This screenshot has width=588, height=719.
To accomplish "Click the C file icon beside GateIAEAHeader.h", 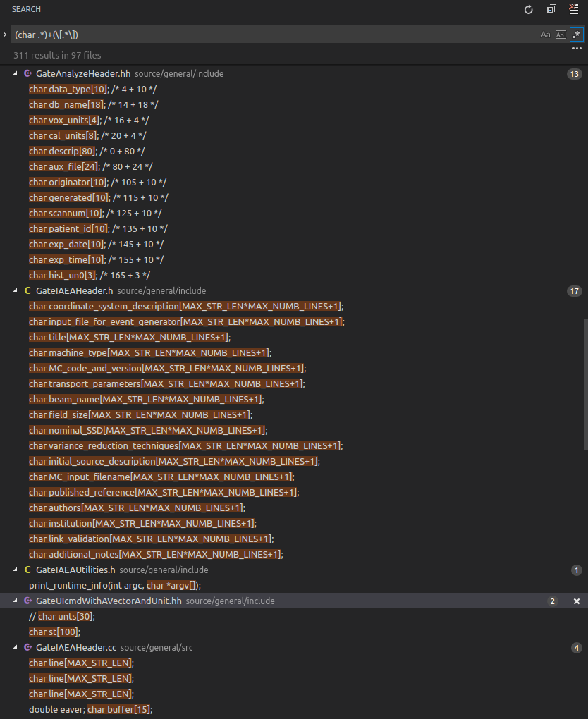I will click(x=27, y=290).
